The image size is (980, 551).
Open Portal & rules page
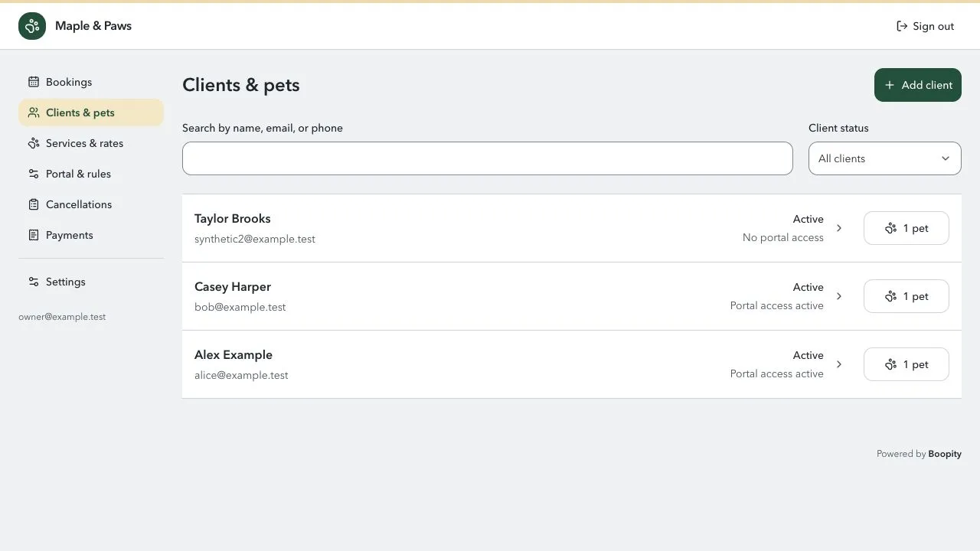(91, 174)
